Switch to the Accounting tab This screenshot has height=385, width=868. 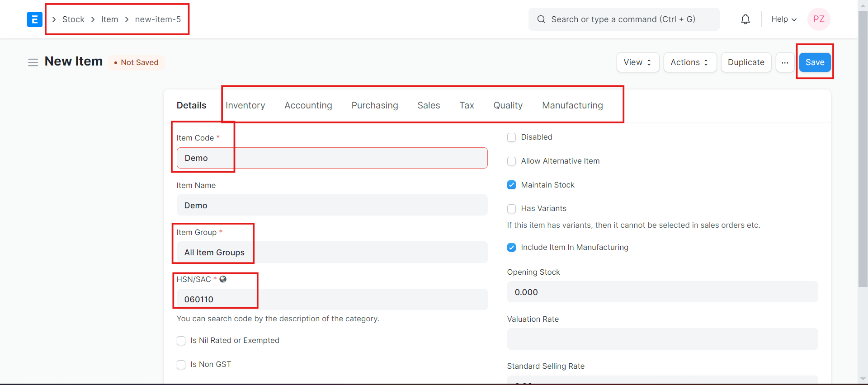click(308, 105)
